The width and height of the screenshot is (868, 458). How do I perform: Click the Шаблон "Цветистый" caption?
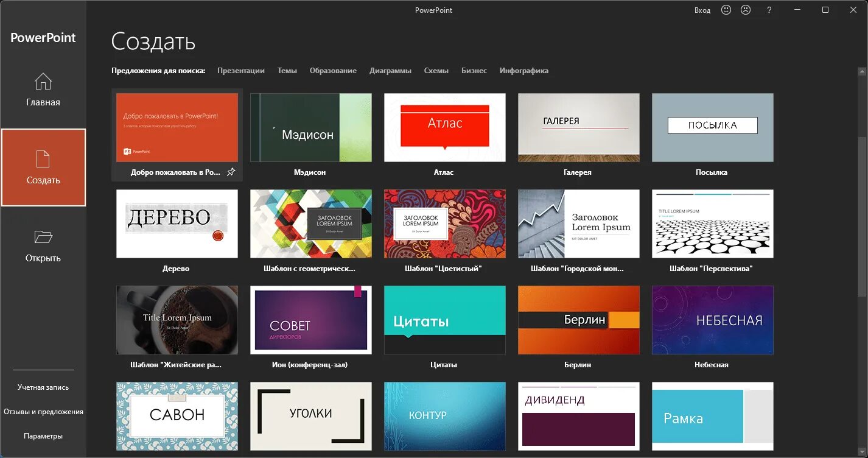pos(443,269)
